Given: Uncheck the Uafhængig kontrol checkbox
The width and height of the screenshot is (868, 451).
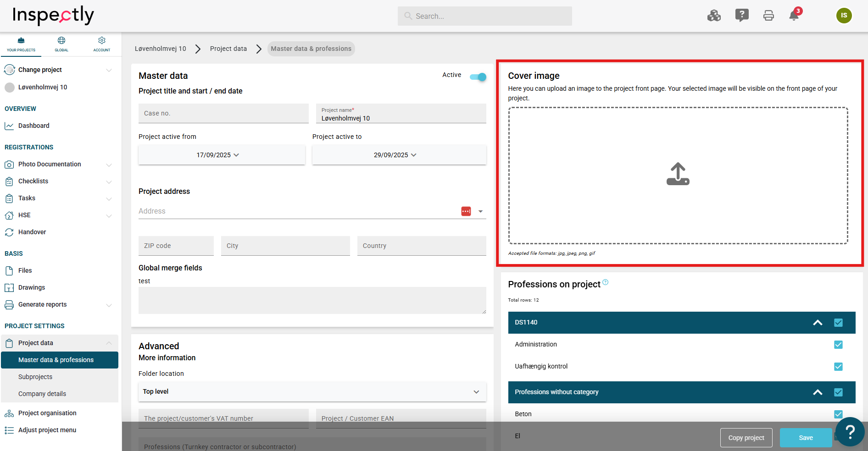Looking at the screenshot, I should [x=838, y=367].
